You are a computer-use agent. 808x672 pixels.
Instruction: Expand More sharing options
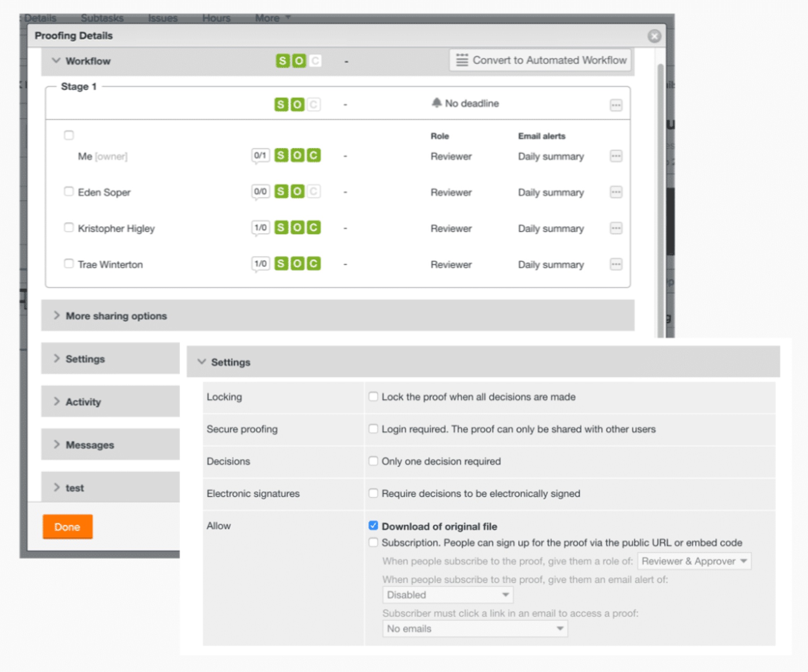(x=338, y=316)
